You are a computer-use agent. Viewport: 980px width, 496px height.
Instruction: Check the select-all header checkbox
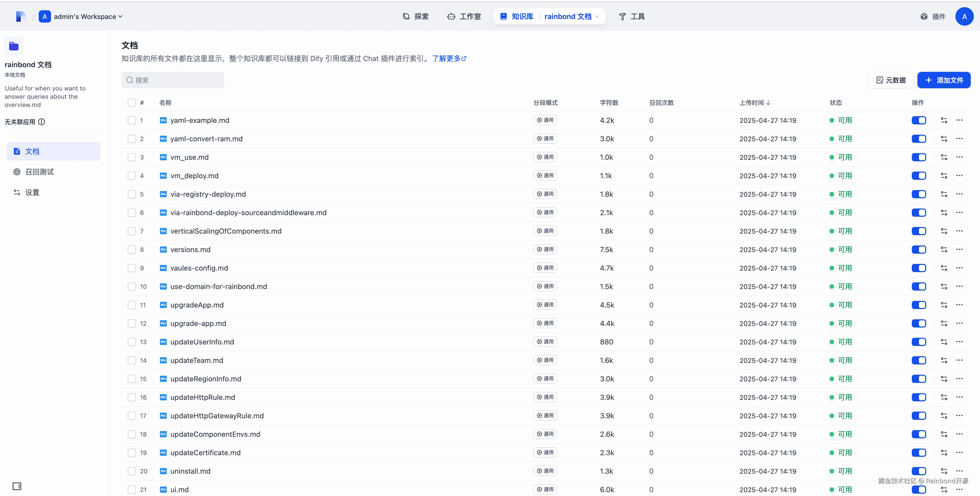(132, 103)
